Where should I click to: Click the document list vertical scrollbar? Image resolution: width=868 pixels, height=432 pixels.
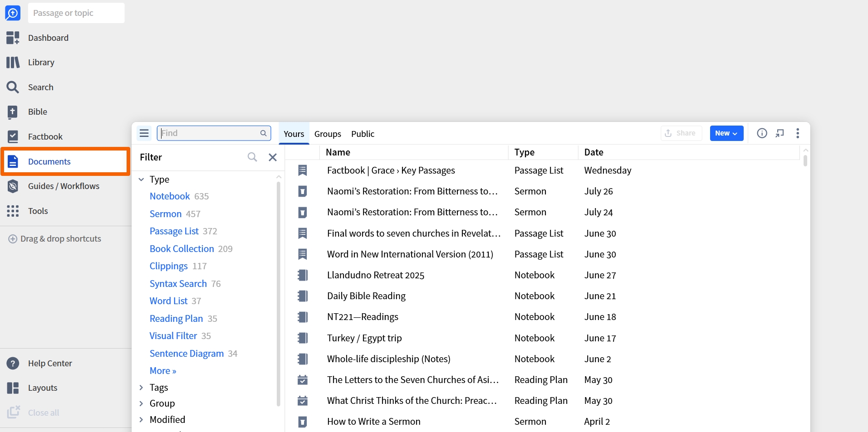click(805, 160)
